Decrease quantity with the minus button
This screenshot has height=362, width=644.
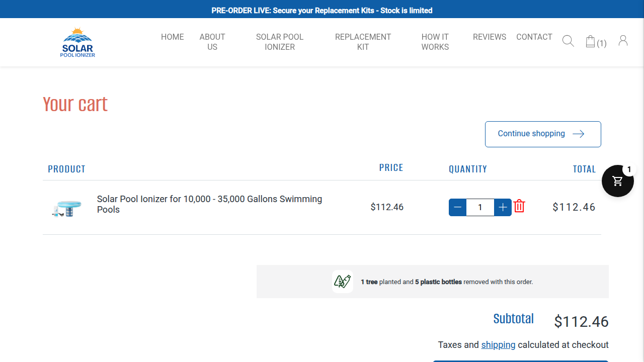(x=457, y=207)
